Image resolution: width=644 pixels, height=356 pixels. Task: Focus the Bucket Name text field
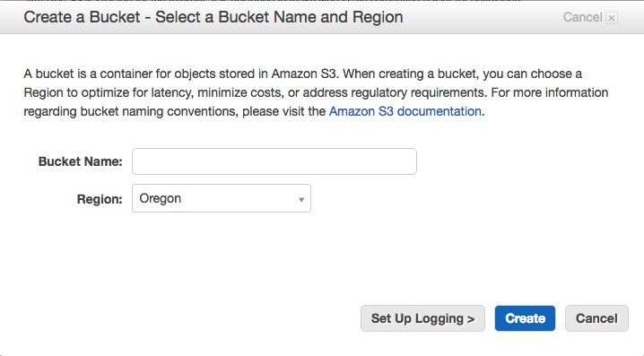point(274,161)
